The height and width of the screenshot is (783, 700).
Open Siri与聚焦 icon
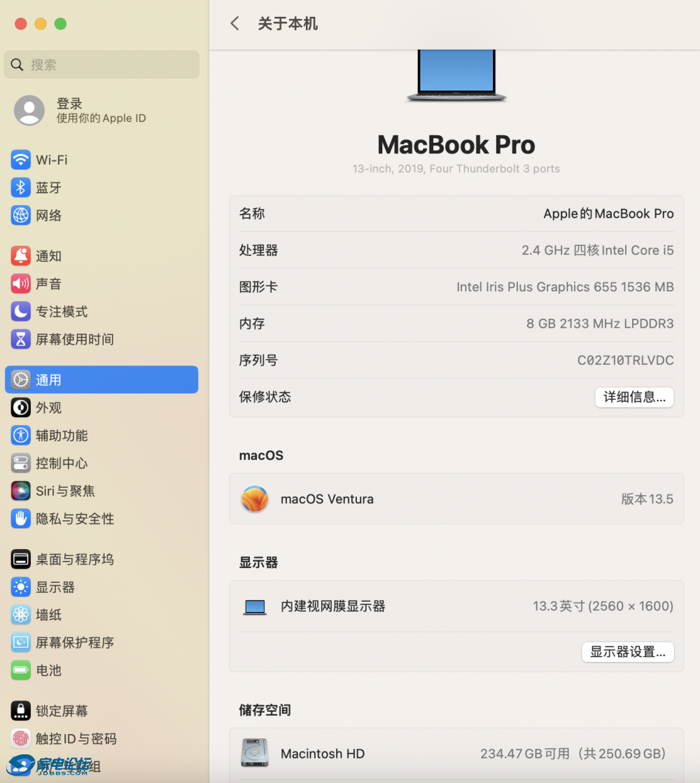pos(20,491)
